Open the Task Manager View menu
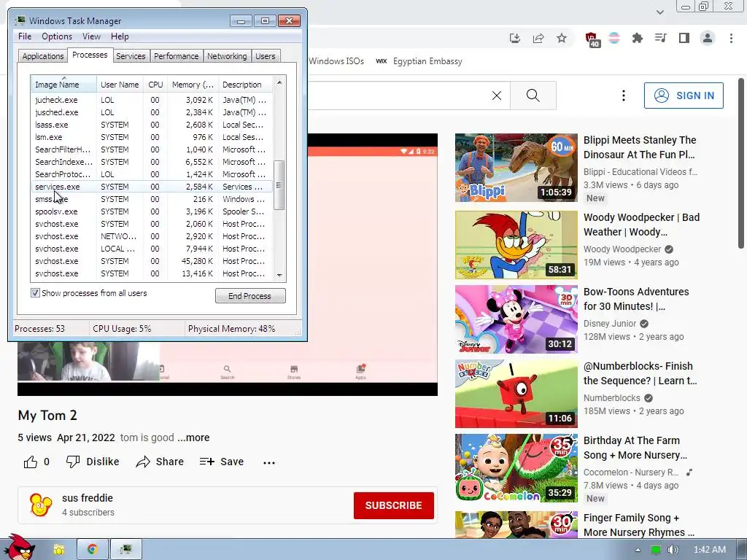 pyautogui.click(x=91, y=36)
